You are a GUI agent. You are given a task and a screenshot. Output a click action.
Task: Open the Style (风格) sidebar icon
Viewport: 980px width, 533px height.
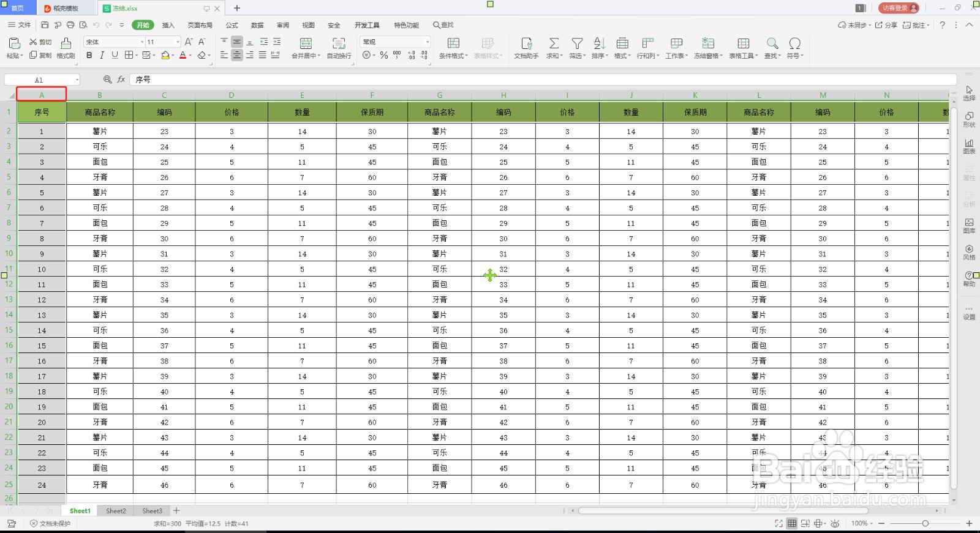pos(969,249)
